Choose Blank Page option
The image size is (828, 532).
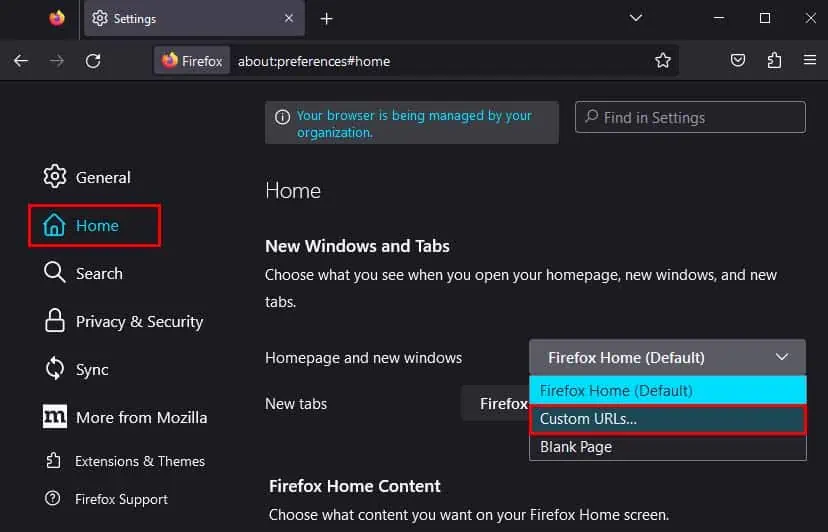pyautogui.click(x=667, y=447)
